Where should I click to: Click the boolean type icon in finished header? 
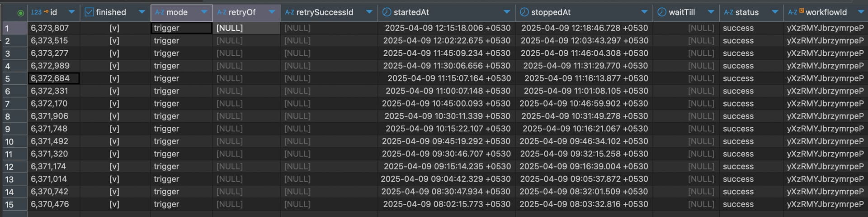coord(89,12)
